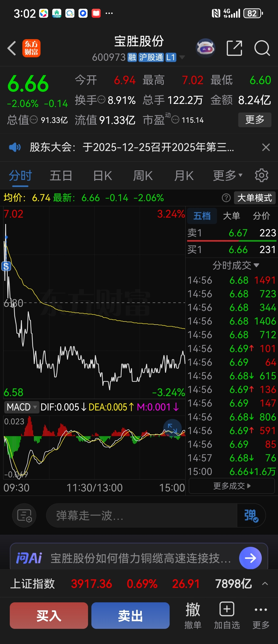278x644 pixels.
Task: Open the help question mark icon
Action: tap(226, 198)
